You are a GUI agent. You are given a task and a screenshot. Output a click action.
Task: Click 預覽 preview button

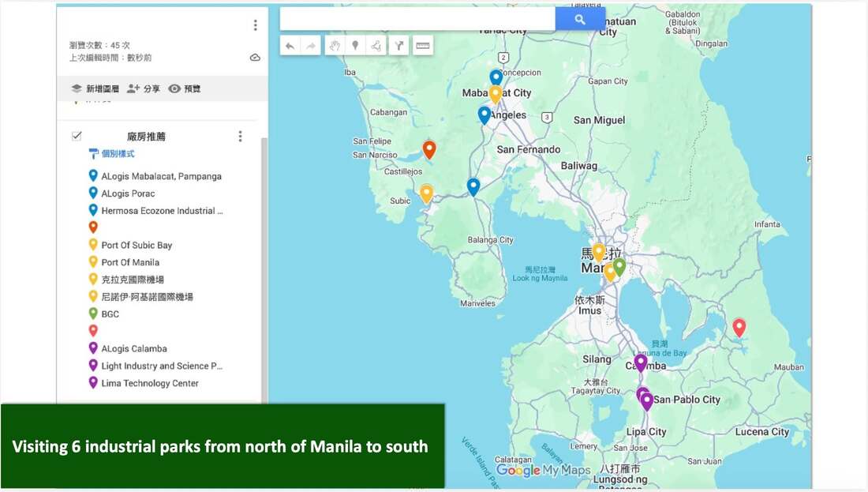tap(185, 88)
